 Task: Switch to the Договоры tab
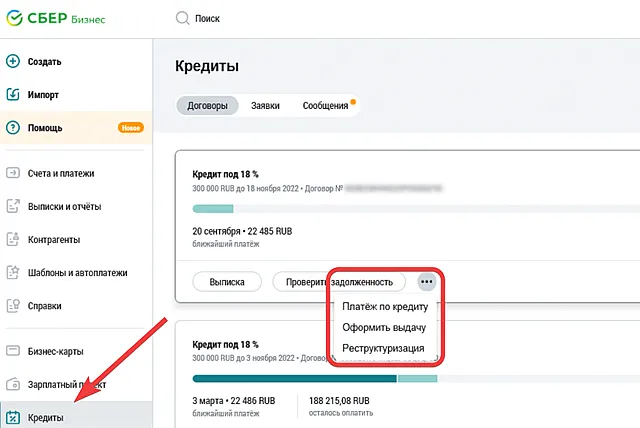point(207,106)
